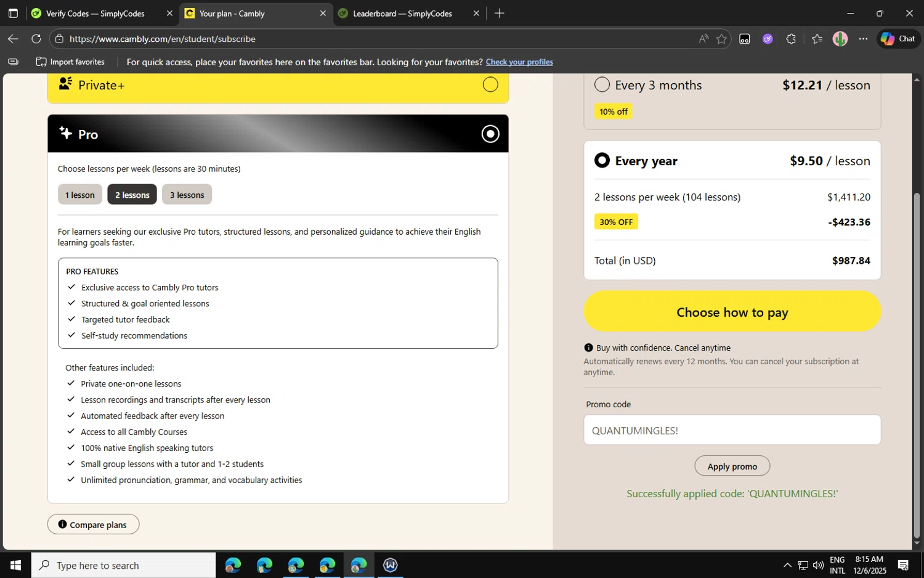Click the Private+ people icon
Screen dimensions: 924x578
pos(65,84)
